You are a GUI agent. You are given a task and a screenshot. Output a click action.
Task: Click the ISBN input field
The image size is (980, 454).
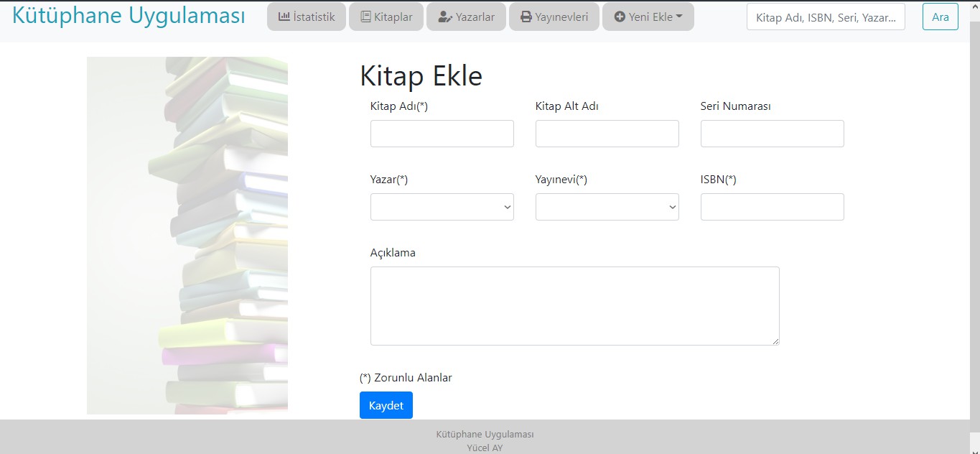(772, 207)
